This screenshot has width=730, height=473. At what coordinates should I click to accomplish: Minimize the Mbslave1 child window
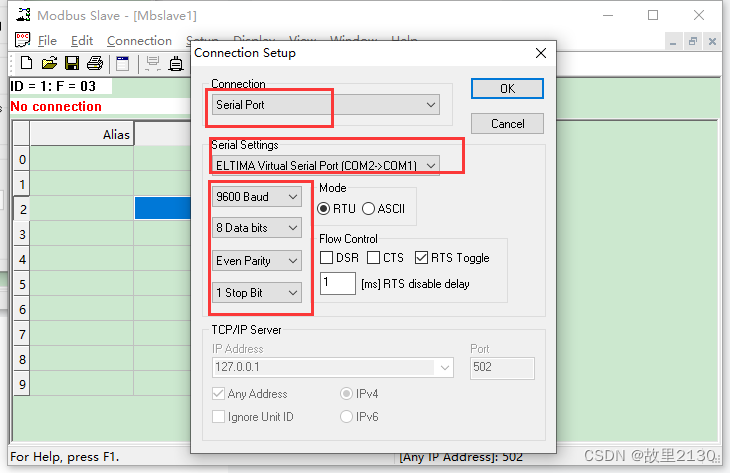(673, 42)
